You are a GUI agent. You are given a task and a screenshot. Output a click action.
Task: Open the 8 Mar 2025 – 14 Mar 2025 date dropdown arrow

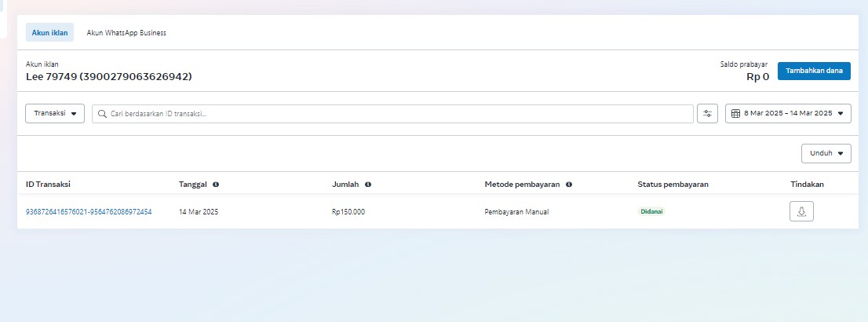pos(841,114)
